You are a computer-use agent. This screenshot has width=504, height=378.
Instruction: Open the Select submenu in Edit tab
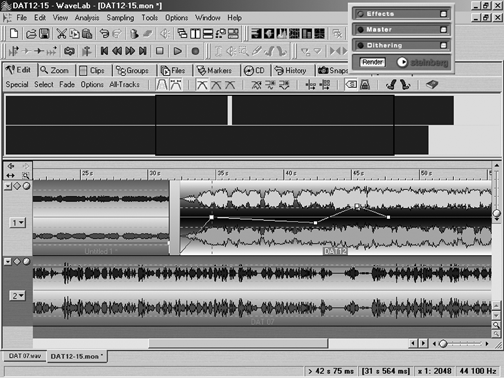click(x=44, y=85)
